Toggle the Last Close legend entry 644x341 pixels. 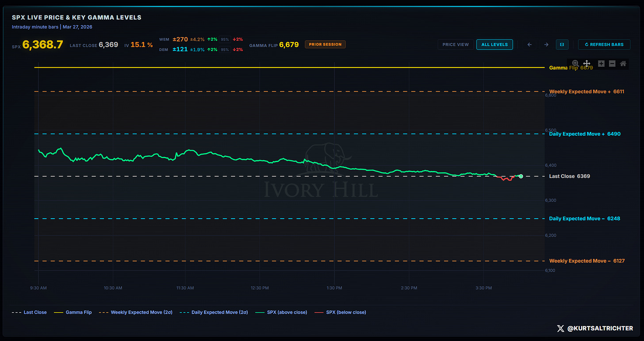tap(29, 312)
